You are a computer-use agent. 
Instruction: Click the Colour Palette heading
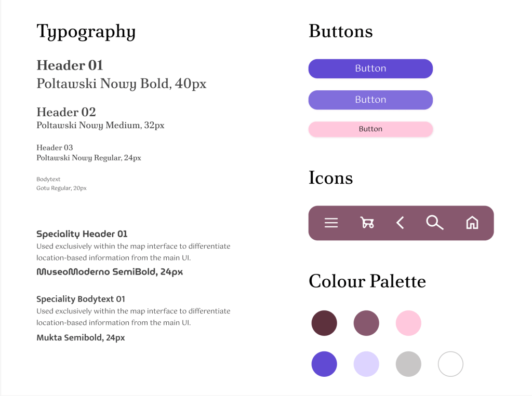(x=367, y=281)
